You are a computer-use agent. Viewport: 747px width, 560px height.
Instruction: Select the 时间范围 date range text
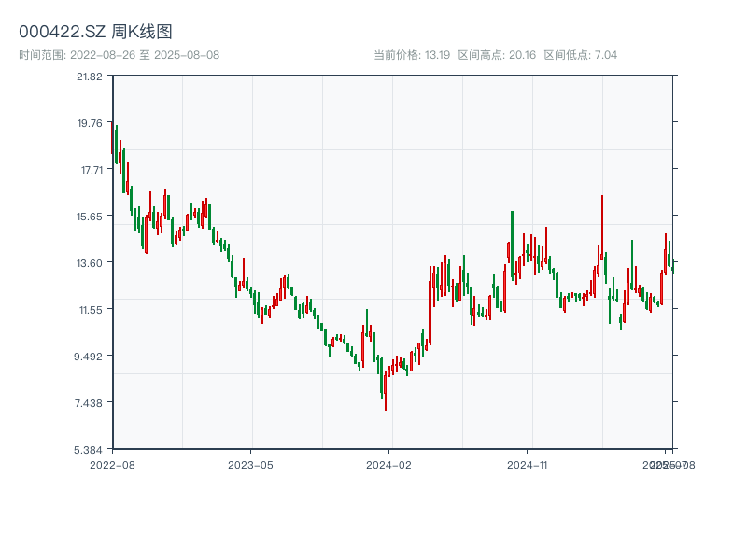pos(120,55)
